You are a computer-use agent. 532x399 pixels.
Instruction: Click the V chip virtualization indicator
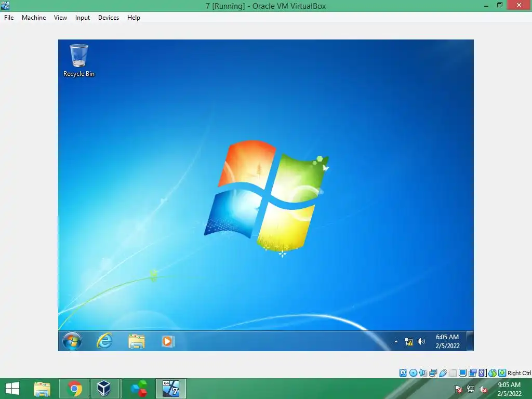[483, 373]
